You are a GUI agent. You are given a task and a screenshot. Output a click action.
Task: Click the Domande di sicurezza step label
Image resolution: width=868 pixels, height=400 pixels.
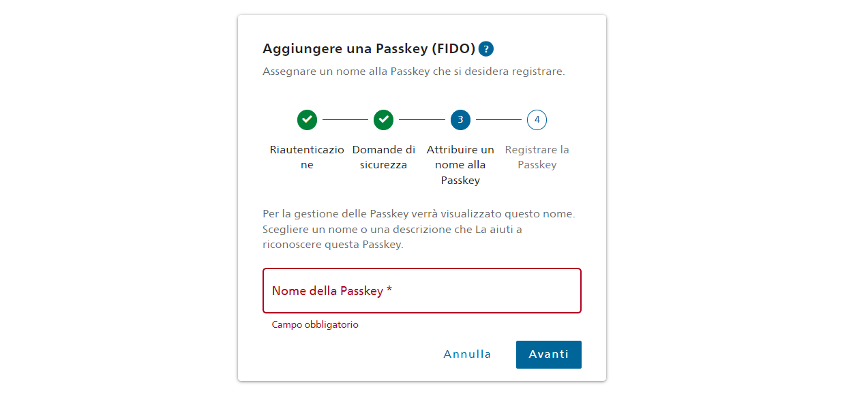tap(384, 157)
